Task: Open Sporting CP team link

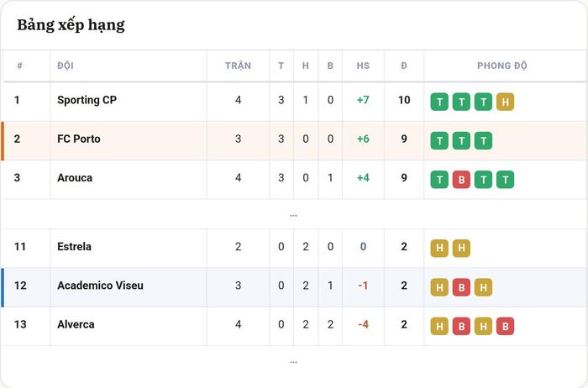Action: [87, 100]
